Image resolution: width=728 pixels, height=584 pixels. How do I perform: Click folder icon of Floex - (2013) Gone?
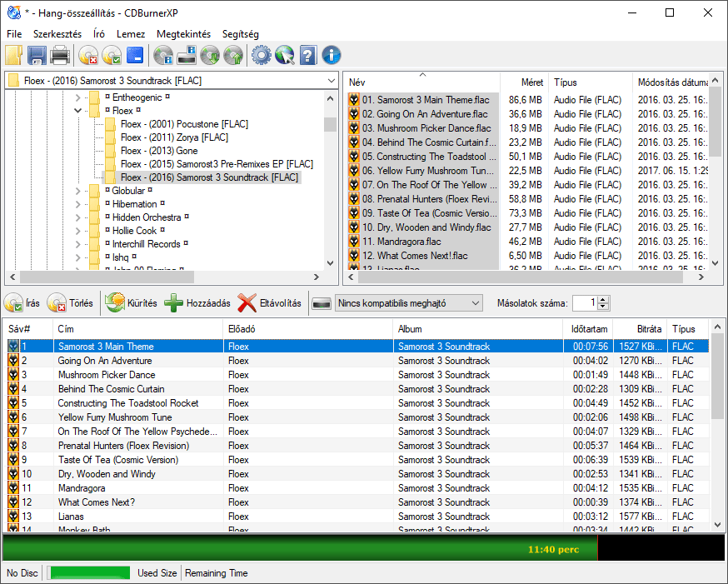pos(110,151)
